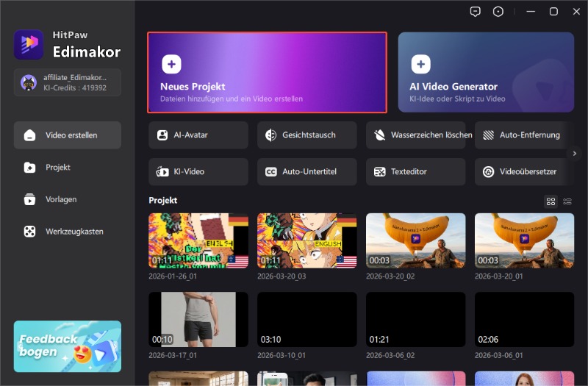
Task: Open the KI-Video tool
Action: [198, 171]
